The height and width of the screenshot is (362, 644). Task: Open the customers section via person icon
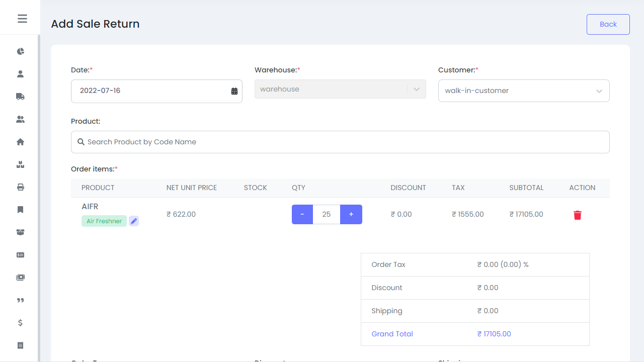(x=20, y=73)
